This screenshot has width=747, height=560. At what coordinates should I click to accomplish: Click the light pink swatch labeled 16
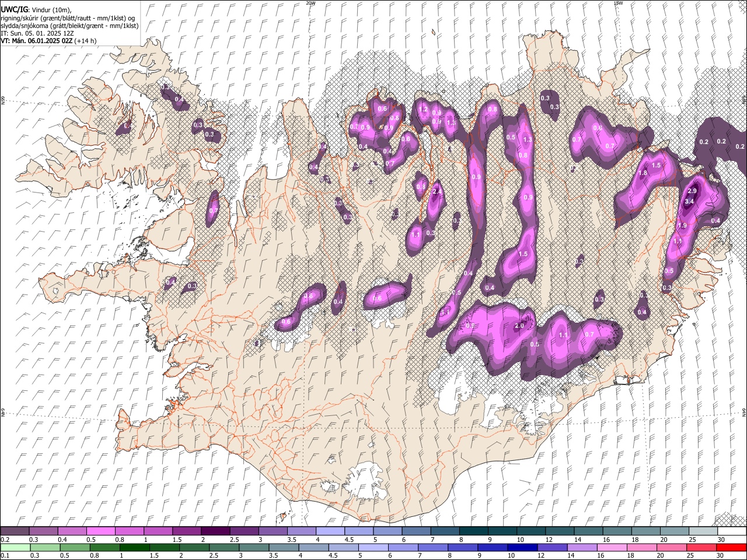[612, 548]
